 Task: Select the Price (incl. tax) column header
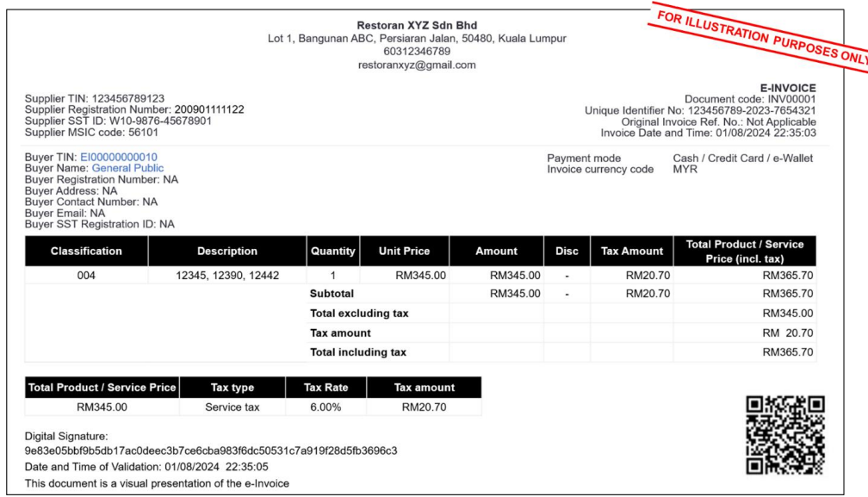[x=745, y=252]
